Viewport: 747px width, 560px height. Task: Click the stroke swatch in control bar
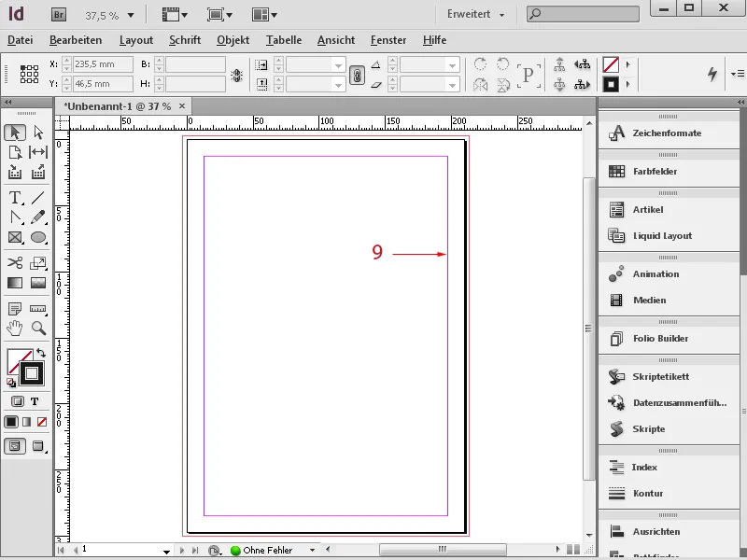pos(611,85)
